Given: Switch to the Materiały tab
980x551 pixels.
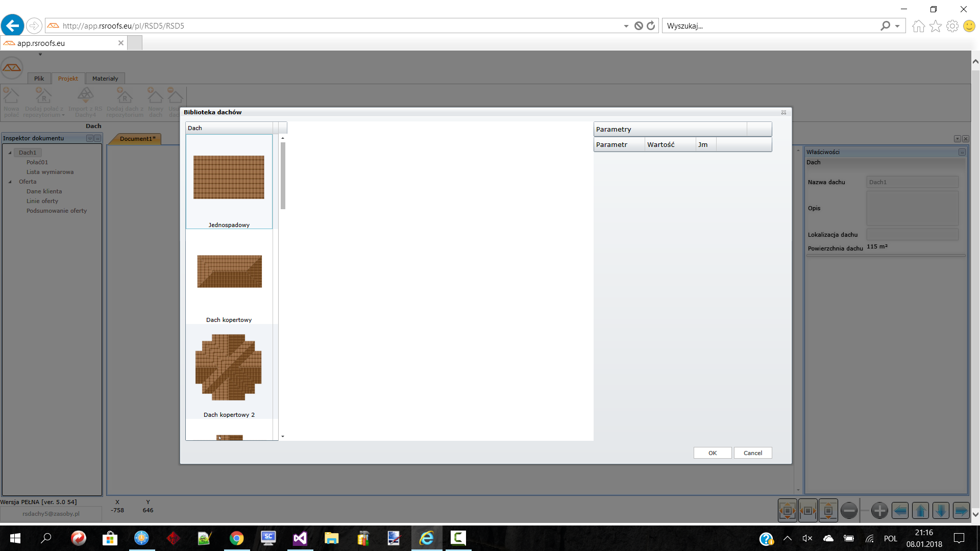Looking at the screenshot, I should pos(105,79).
